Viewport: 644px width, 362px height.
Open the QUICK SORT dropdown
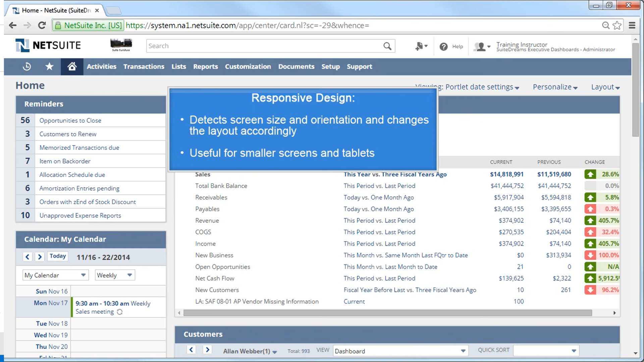point(546,351)
